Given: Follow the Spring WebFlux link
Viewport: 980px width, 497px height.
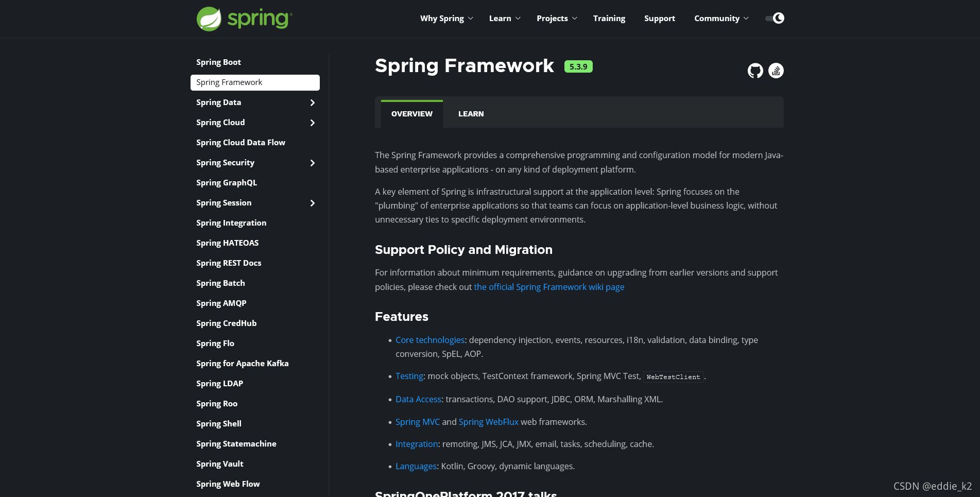Looking at the screenshot, I should (489, 422).
